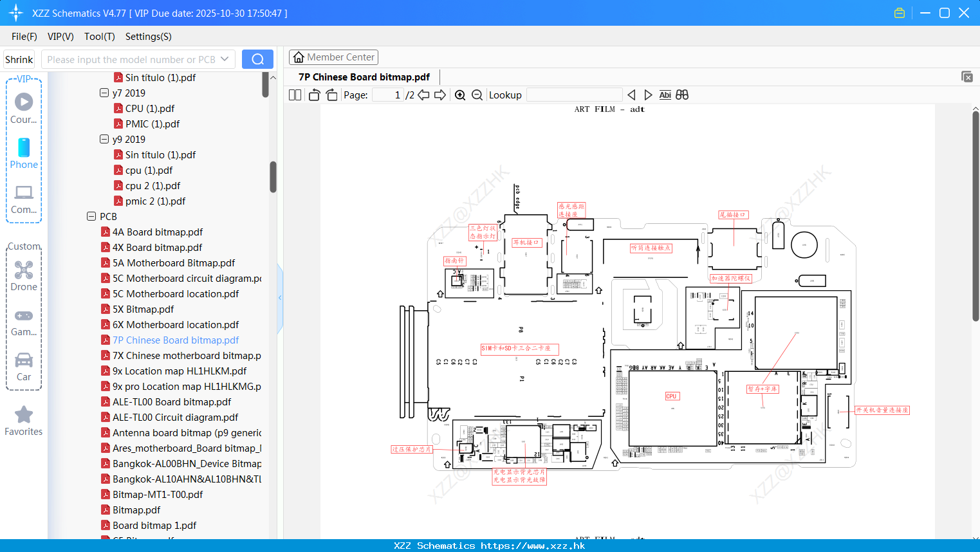Screen dimensions: 980x552
Task: Collapse the y9 2019 folder
Action: pos(104,139)
